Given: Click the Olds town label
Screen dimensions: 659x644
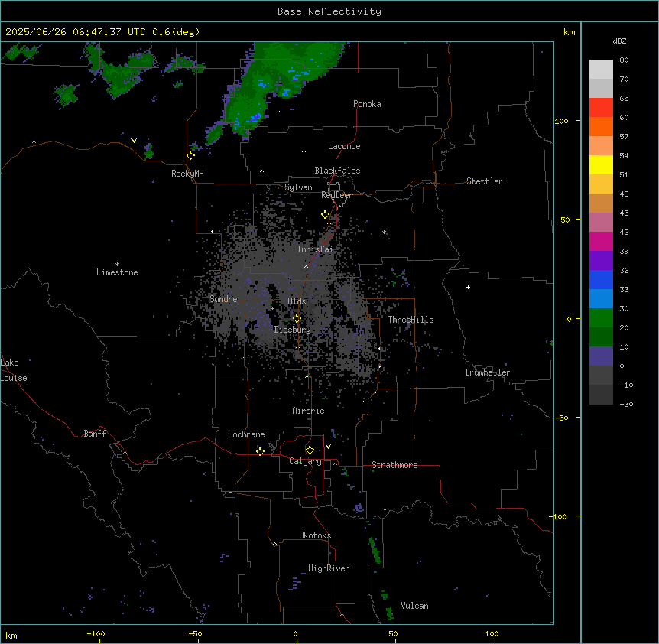Looking at the screenshot, I should coord(297,301).
